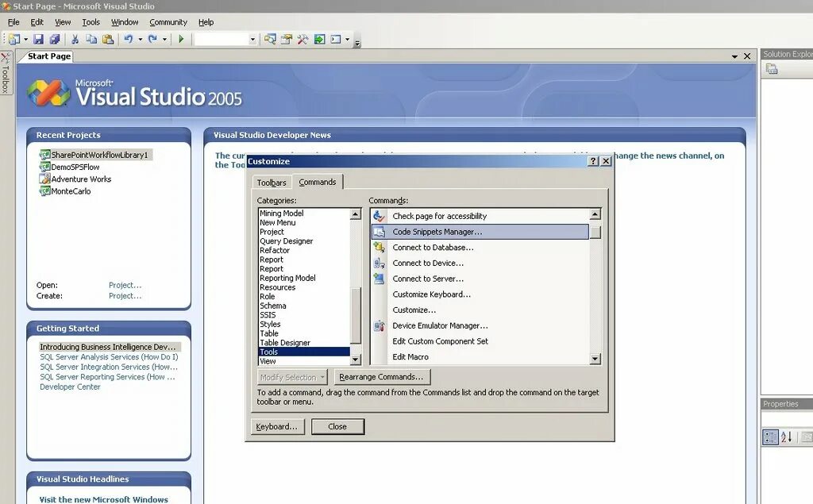Click the Save toolbar icon
The image size is (813, 504).
pyautogui.click(x=38, y=39)
